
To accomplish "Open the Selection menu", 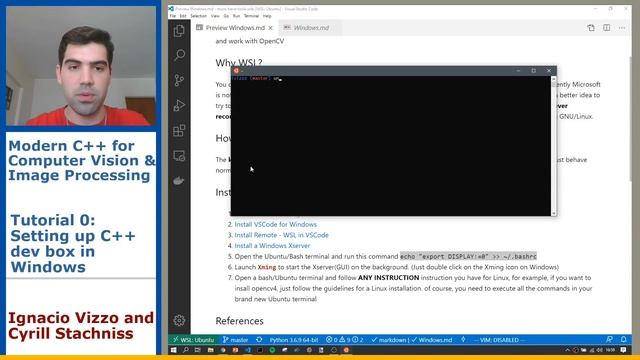I will [x=198, y=16].
